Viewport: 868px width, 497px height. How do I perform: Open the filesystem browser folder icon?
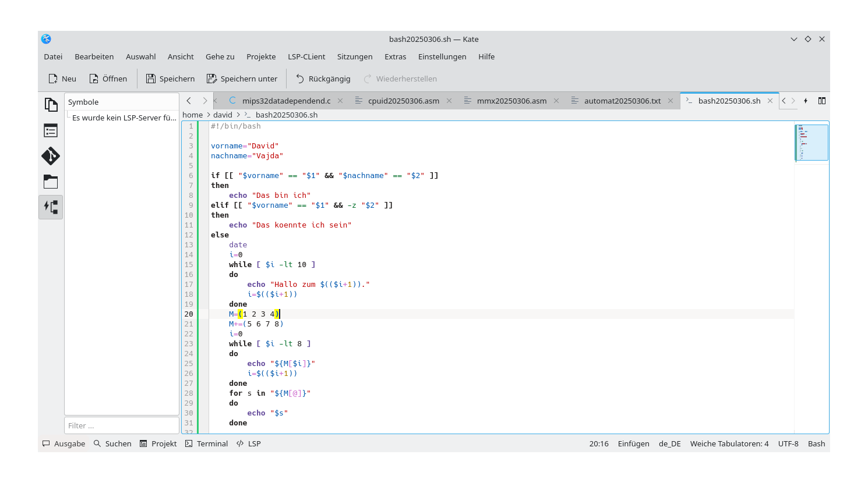[x=51, y=182]
